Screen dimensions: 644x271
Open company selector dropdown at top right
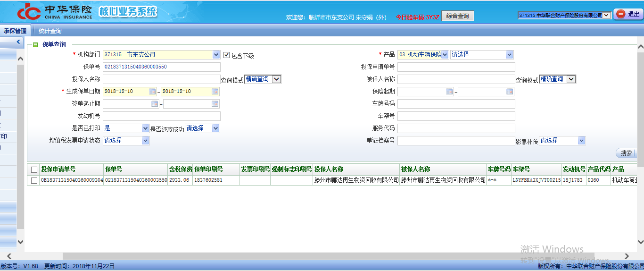click(x=607, y=15)
